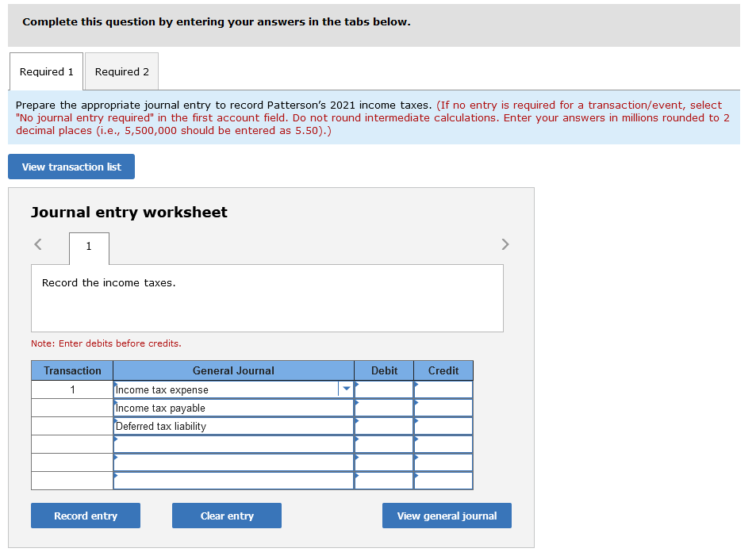
Task: Open the Income tax expense account dropdown
Action: [x=346, y=389]
